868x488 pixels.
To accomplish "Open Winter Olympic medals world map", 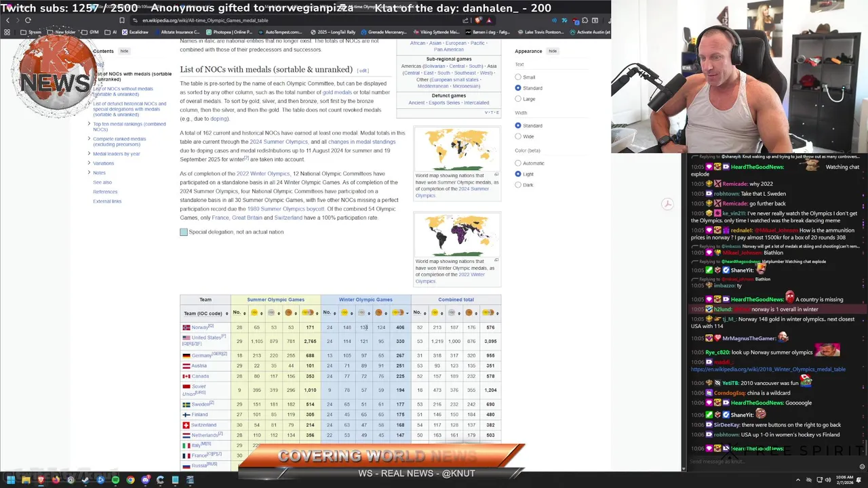I will tap(456, 235).
